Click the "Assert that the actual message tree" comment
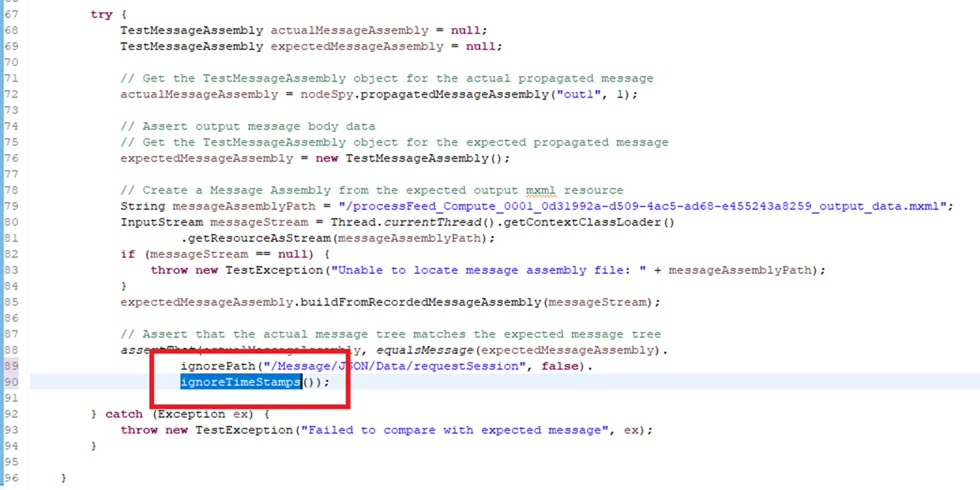This screenshot has width=980, height=490. pyautogui.click(x=391, y=335)
